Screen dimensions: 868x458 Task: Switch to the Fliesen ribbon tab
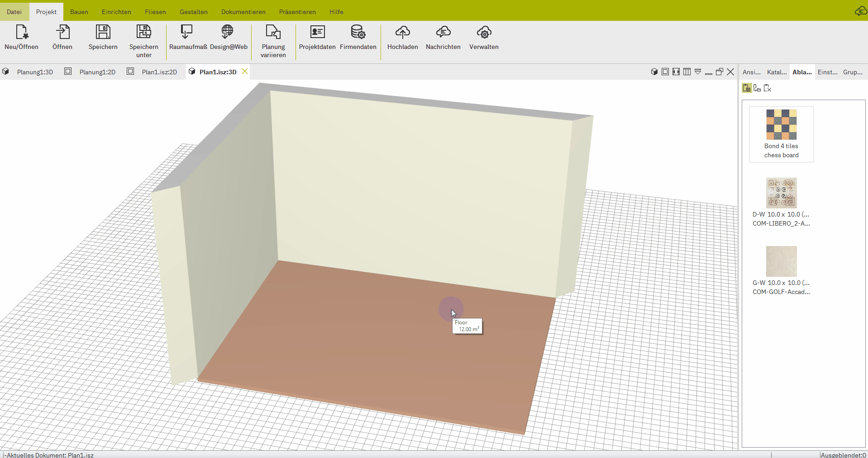pyautogui.click(x=155, y=12)
